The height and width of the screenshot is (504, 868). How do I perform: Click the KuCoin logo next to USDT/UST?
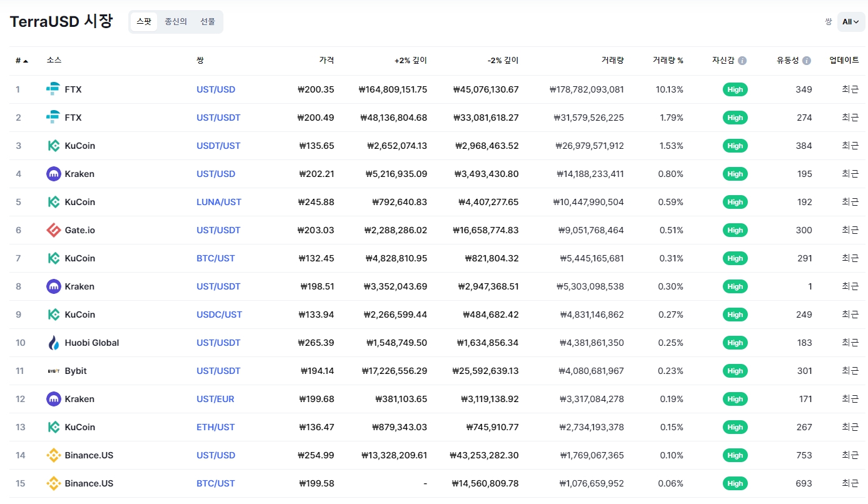(53, 146)
